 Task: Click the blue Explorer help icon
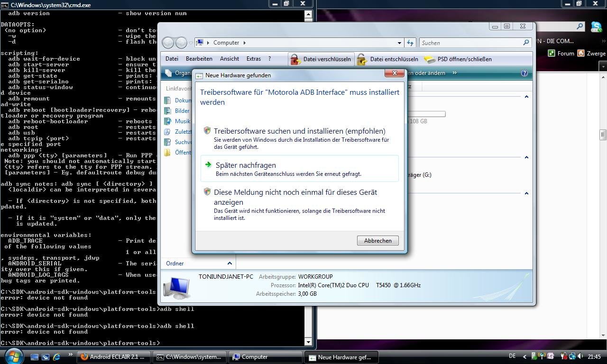click(x=524, y=73)
